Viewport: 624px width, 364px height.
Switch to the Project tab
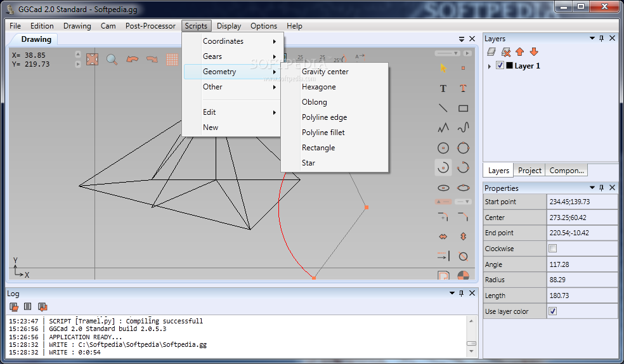(x=530, y=170)
